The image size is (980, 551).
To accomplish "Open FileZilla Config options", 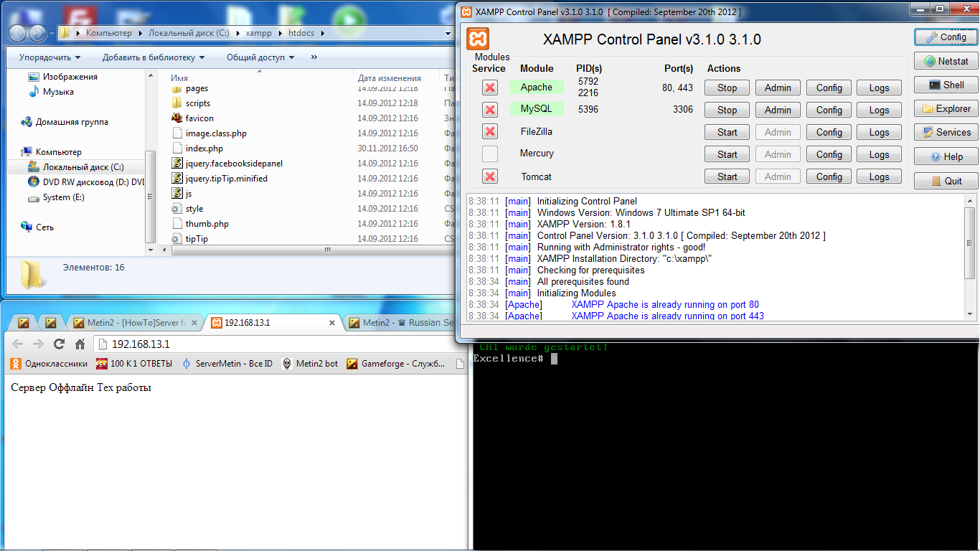I will coord(829,132).
